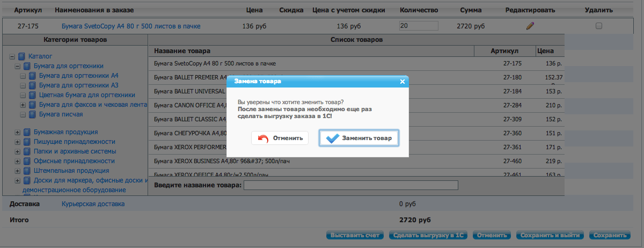Viewport: 644px width, 248px height.
Task: Click the pencil edit icon for item 27-175
Action: [x=530, y=26]
